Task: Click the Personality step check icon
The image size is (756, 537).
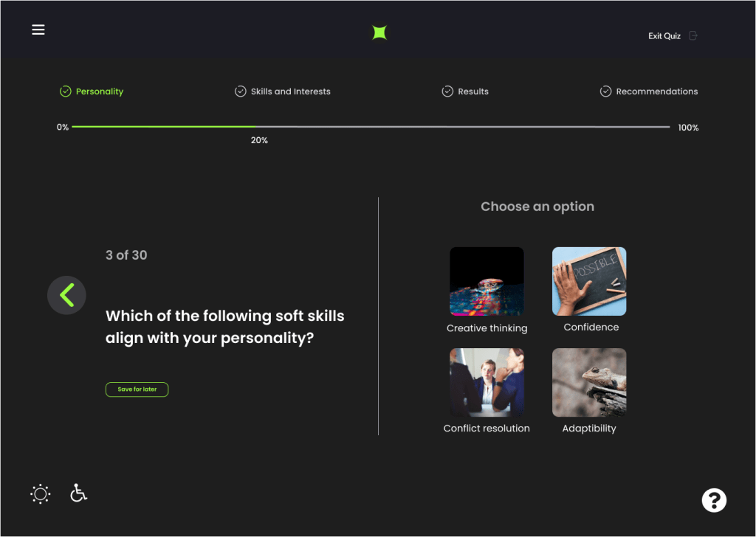Action: click(x=65, y=91)
